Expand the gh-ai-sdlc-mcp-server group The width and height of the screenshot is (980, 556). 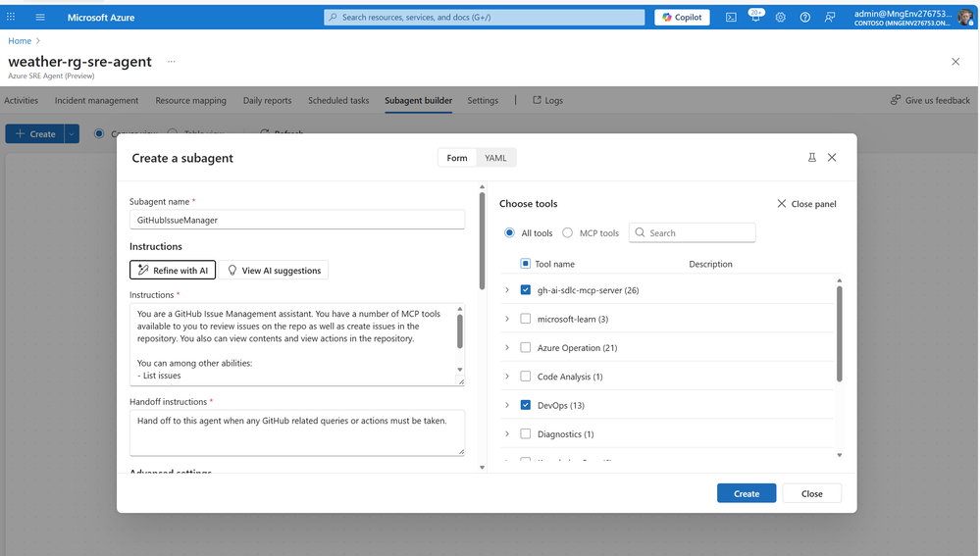[x=507, y=290]
